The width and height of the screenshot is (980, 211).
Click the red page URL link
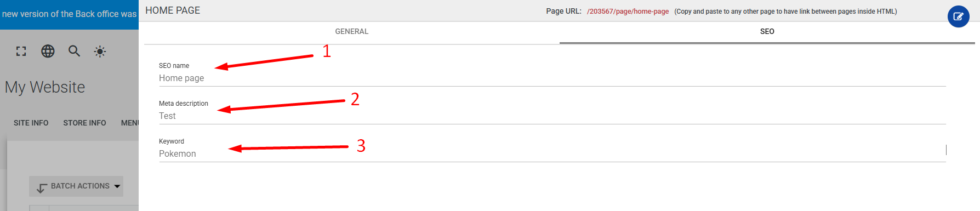628,12
